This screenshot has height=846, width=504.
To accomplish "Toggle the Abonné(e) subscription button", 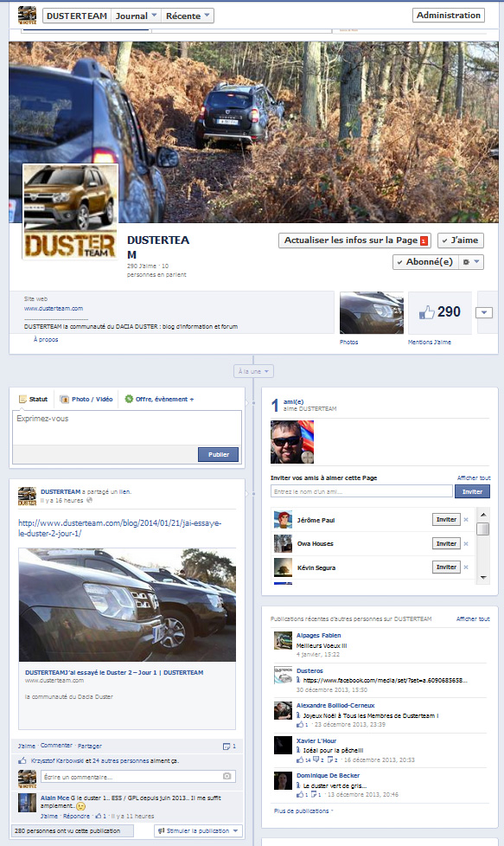I will pos(425,262).
